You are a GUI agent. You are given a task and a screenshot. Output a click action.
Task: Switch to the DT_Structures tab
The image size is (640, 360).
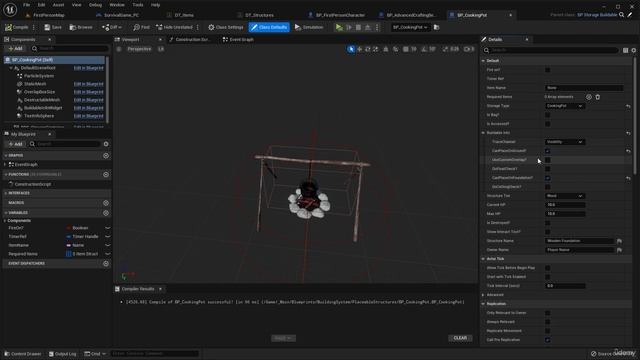256,15
